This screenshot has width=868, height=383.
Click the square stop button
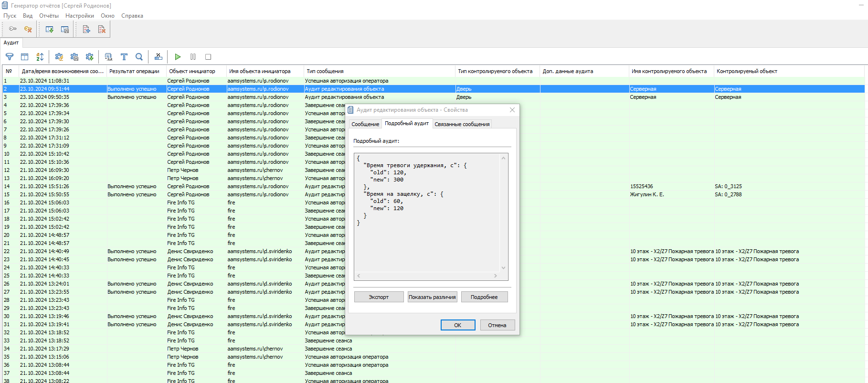tap(208, 57)
